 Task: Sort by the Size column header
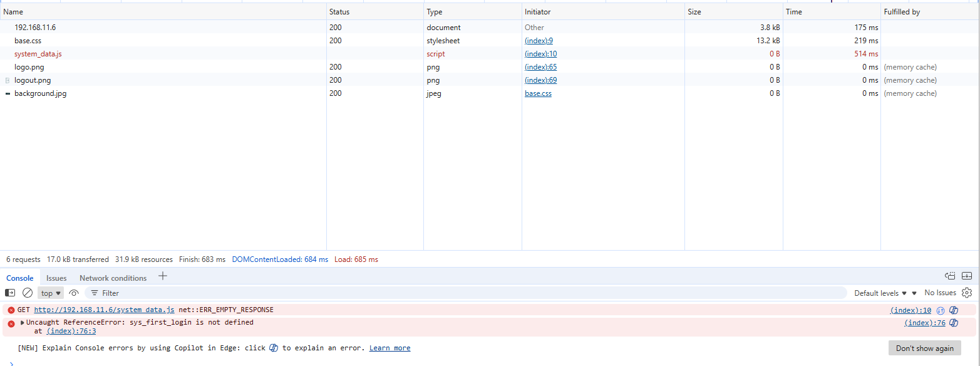click(x=734, y=12)
